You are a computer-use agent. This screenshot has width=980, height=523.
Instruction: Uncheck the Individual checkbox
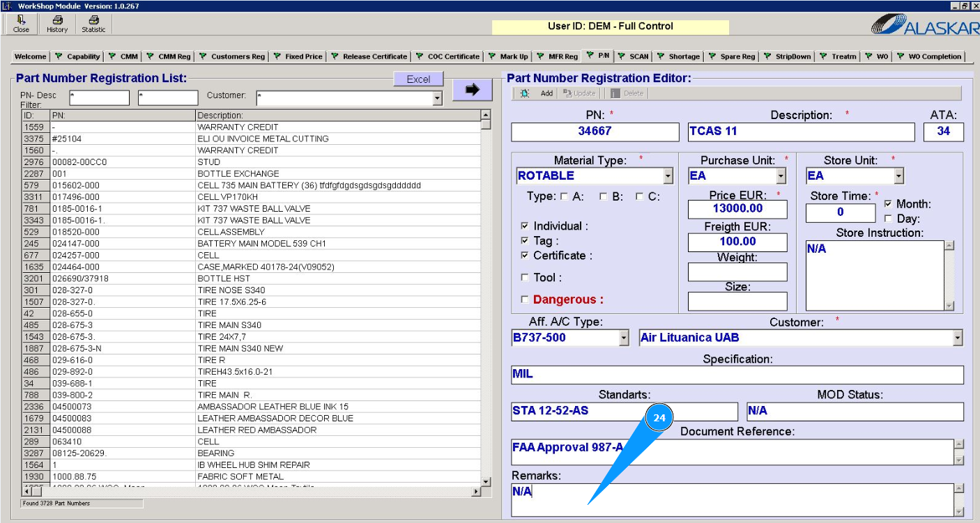(x=525, y=226)
